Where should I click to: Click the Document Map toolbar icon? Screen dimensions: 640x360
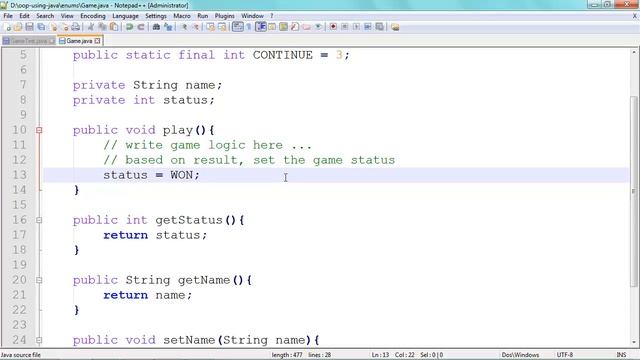(x=283, y=27)
